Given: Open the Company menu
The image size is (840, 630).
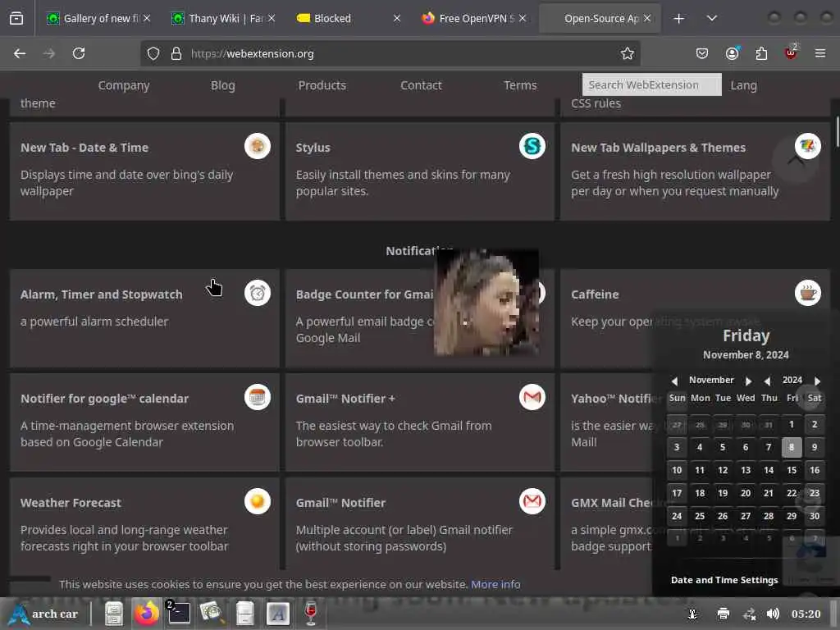Looking at the screenshot, I should pos(124,85).
